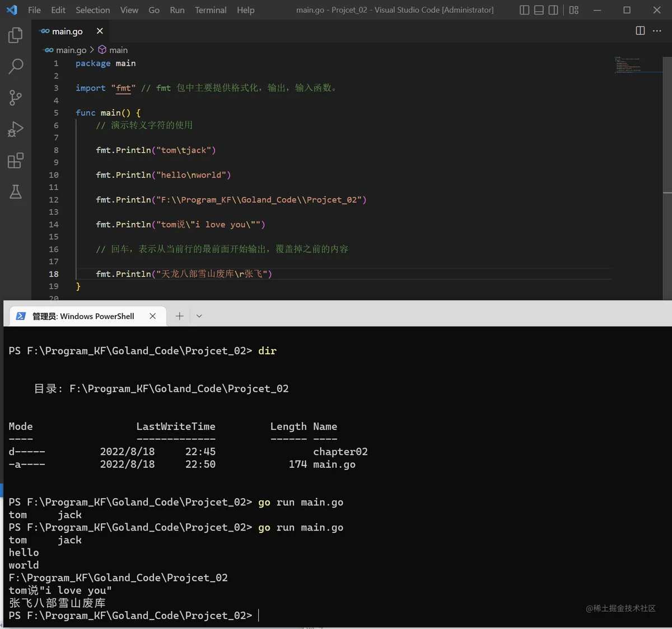Click the 174 file length value
672x629 pixels.
pyautogui.click(x=298, y=464)
